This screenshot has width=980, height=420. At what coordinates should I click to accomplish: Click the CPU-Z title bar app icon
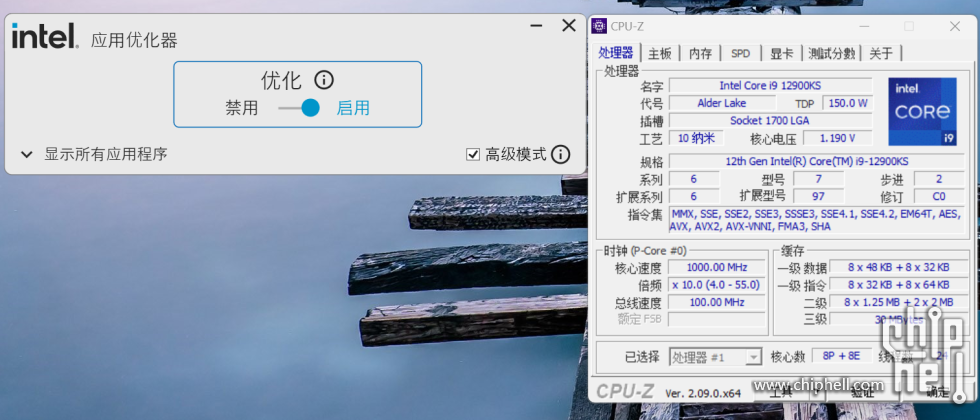599,26
